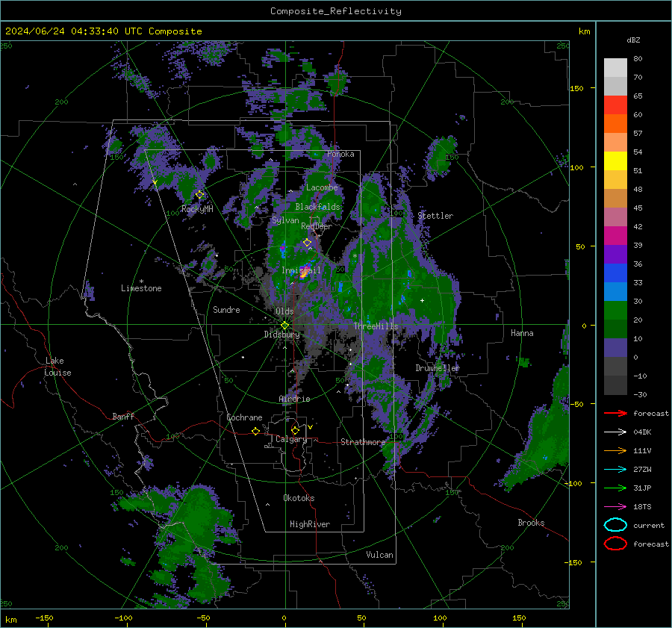Image resolution: width=672 pixels, height=628 pixels.
Task: Click the orange 111V arrow icon
Action: (x=615, y=450)
